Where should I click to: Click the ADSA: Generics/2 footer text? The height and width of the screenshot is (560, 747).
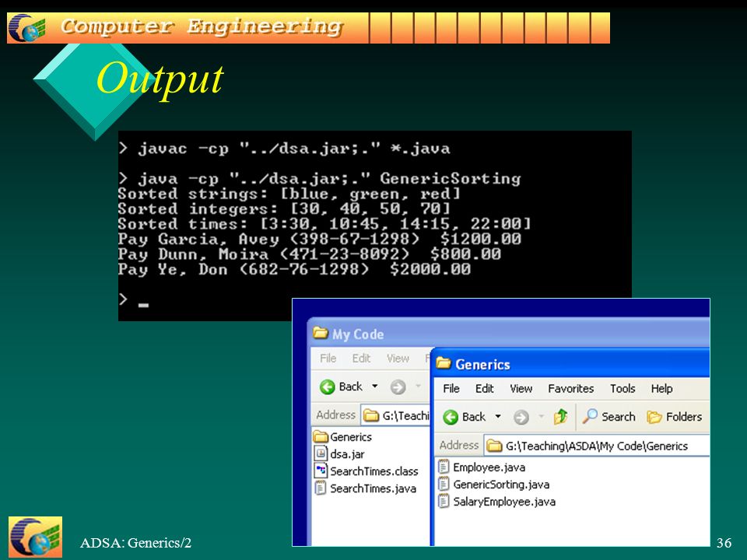tap(135, 542)
